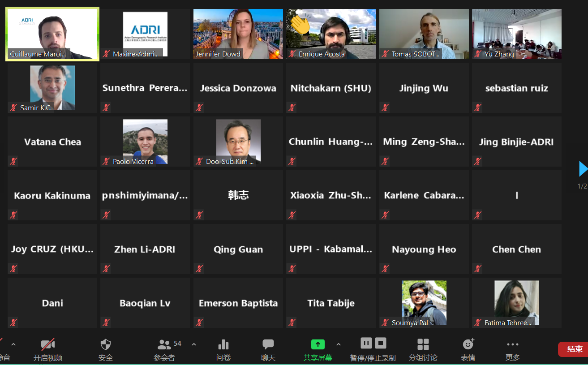
Task: Select Guillaume Marois' highlighted video tile
Action: click(x=52, y=34)
